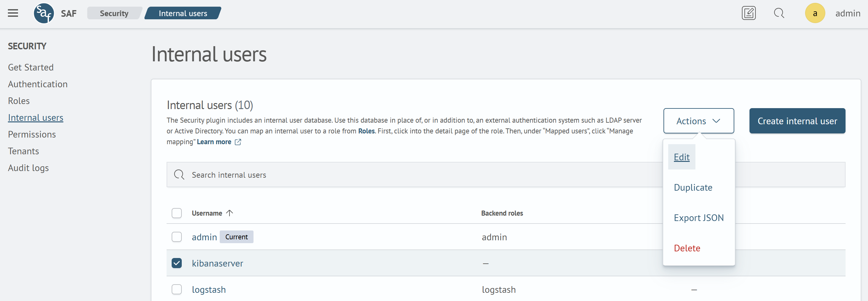Open the edit/compose icon in the top bar

pyautogui.click(x=749, y=13)
